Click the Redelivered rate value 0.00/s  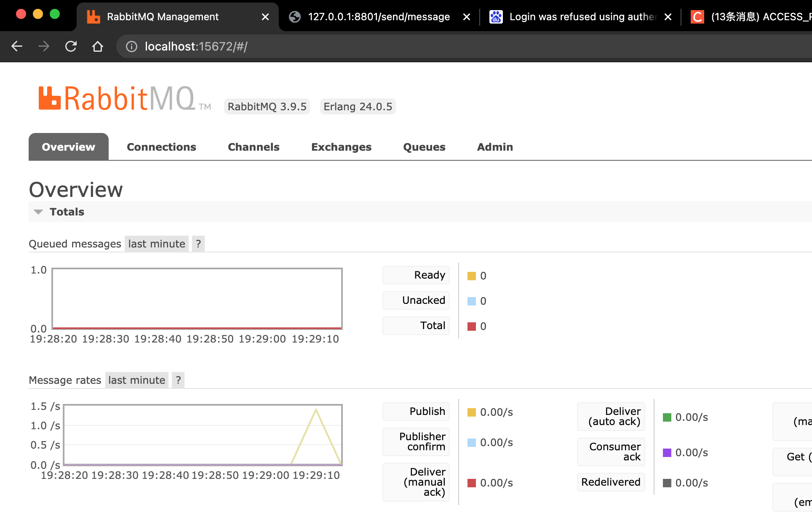coord(692,483)
